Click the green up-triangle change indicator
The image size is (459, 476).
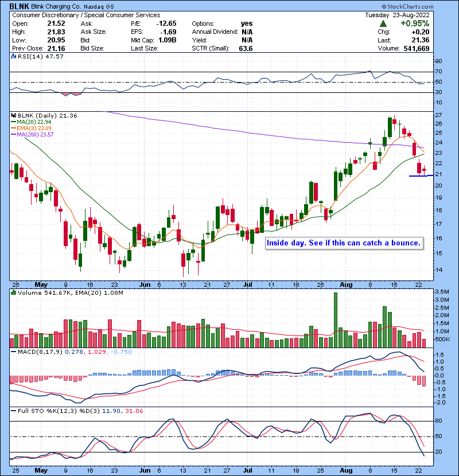[383, 24]
